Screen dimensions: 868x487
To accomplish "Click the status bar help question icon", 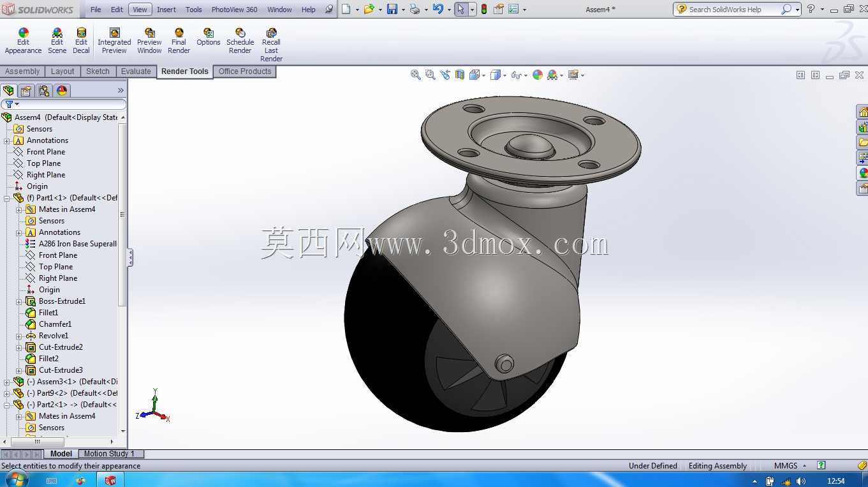I will click(x=821, y=466).
